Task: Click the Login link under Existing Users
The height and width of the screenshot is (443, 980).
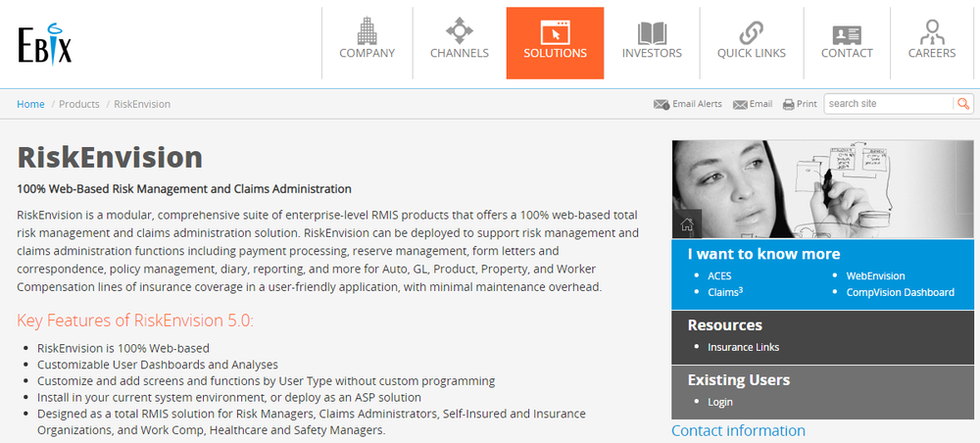Action: pyautogui.click(x=720, y=402)
